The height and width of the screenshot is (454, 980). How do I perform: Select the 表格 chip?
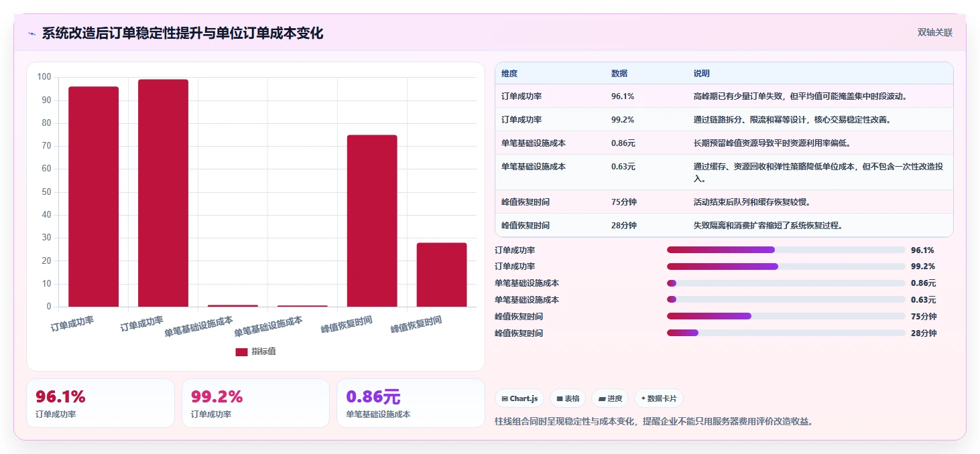pyautogui.click(x=568, y=398)
